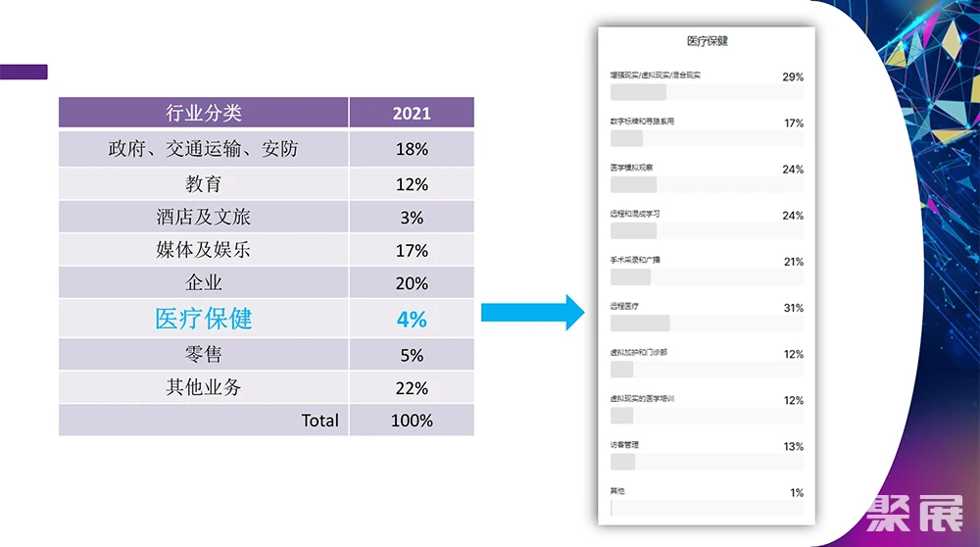
Task: Select the highlighted blue 医疗保健 table cell
Action: coord(203,319)
